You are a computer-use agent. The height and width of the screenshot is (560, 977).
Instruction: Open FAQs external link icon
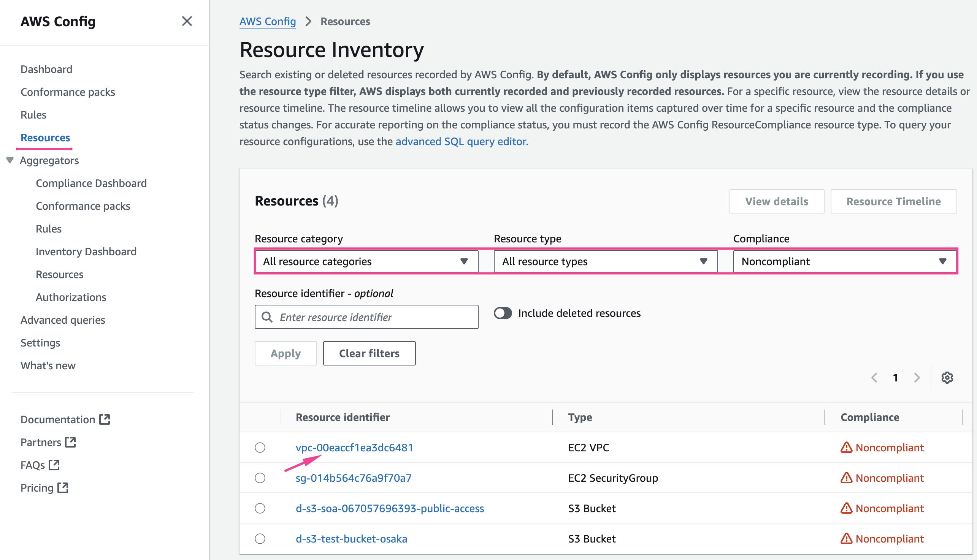(x=54, y=465)
